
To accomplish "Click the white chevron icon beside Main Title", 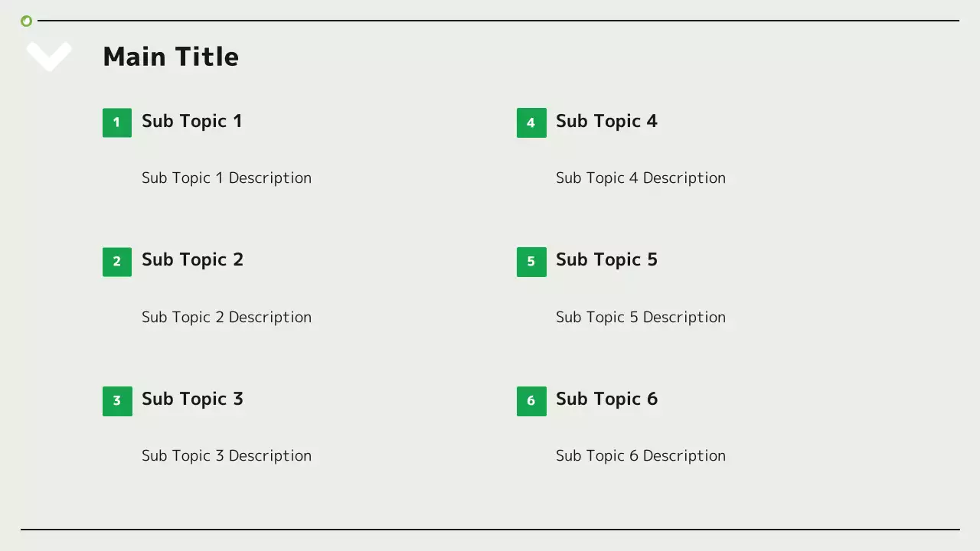I will (49, 55).
